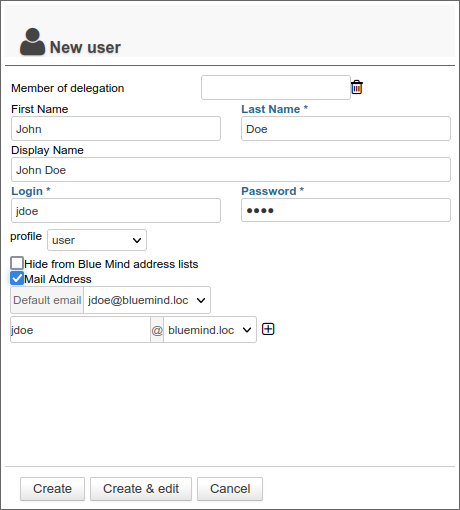Image resolution: width=460 pixels, height=510 pixels.
Task: Click the Default email label
Action: click(x=47, y=300)
